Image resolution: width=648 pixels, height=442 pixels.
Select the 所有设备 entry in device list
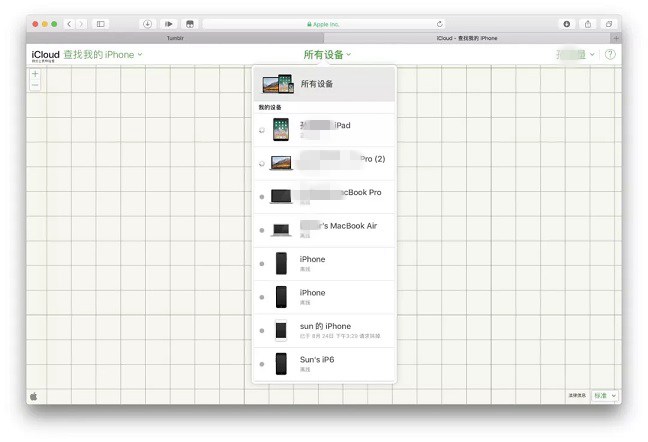(x=324, y=85)
